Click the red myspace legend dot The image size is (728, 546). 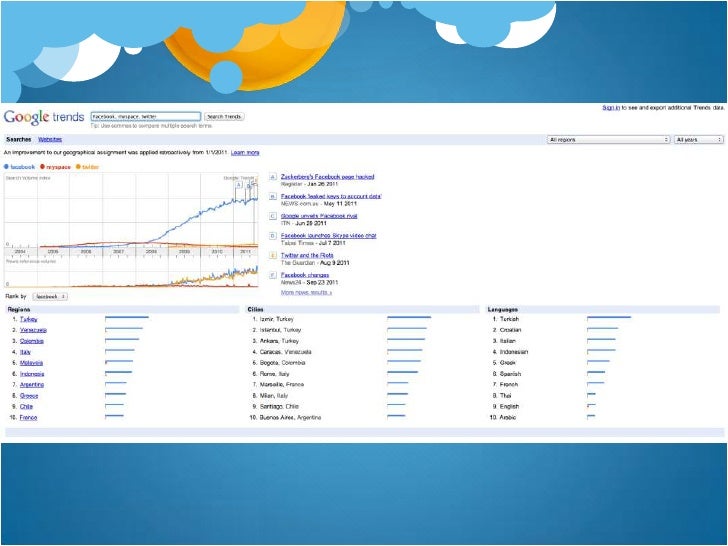[x=42, y=167]
